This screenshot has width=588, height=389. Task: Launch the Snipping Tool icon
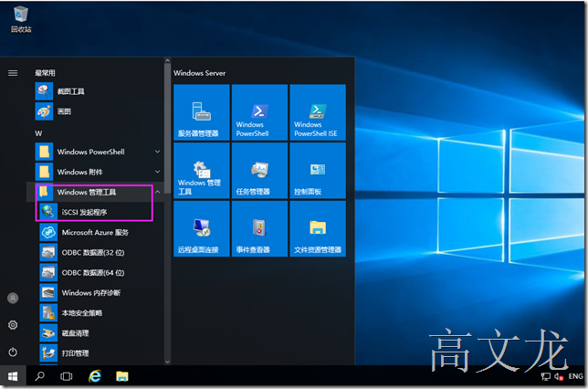[44, 91]
